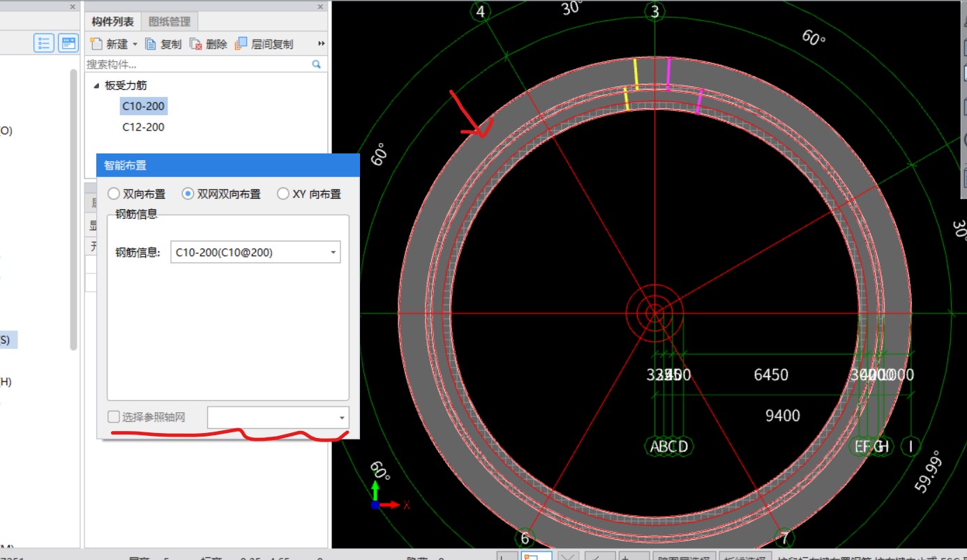Image resolution: width=967 pixels, height=560 pixels.
Task: Select the C10-200 rebar component
Action: tap(143, 106)
